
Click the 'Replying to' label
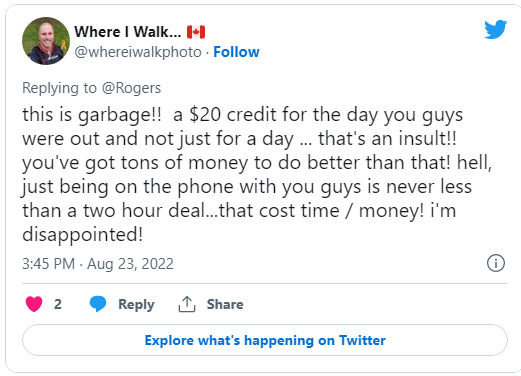[59, 88]
